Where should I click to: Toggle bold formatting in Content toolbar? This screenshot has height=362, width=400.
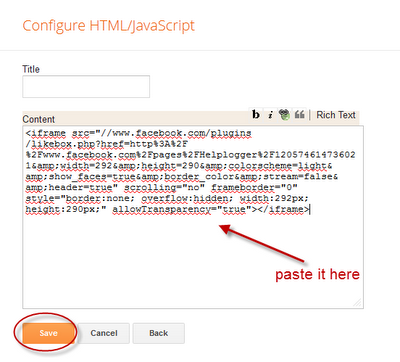tap(256, 115)
